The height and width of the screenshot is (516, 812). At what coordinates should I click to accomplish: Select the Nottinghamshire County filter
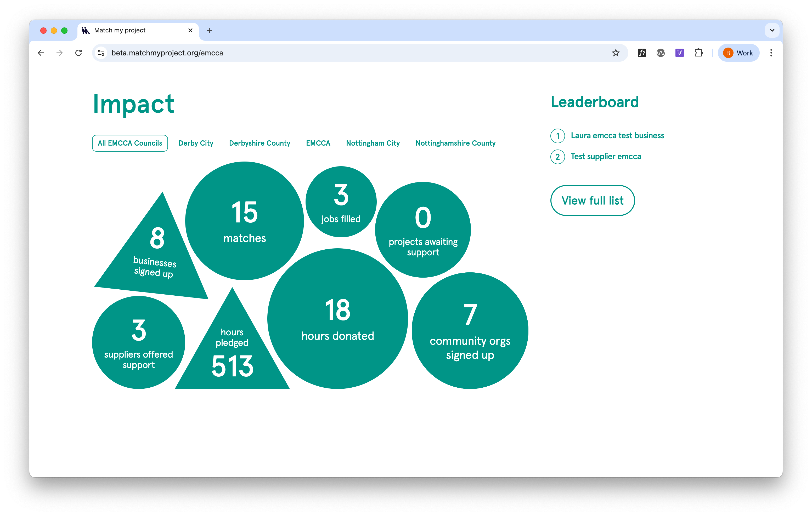[x=455, y=143]
